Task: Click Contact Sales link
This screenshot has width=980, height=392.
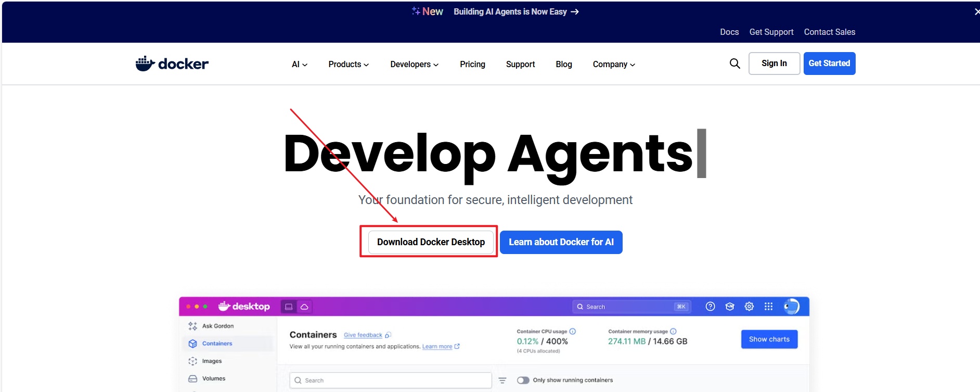Action: (830, 32)
